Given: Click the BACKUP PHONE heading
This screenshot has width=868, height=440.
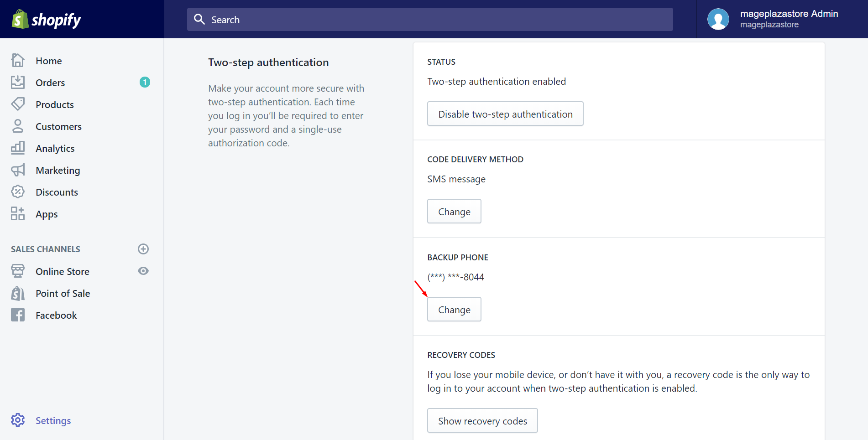Looking at the screenshot, I should tap(458, 257).
